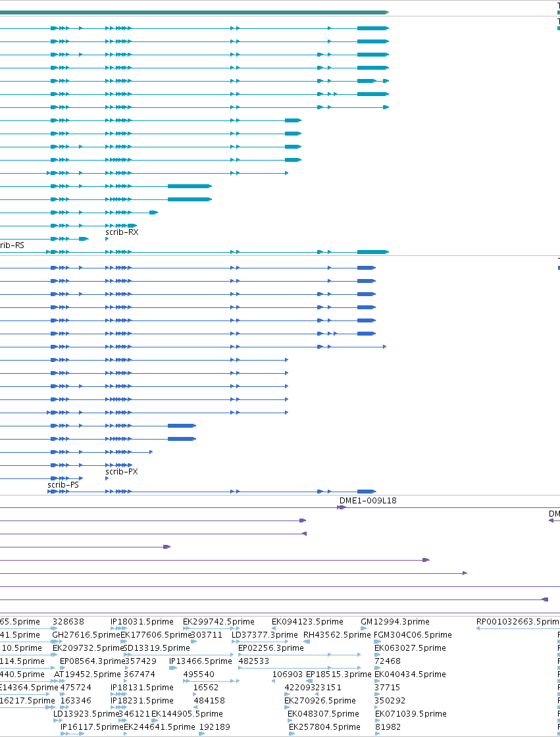
Task: Click EST SD13319.5prime
Action: 157,648
